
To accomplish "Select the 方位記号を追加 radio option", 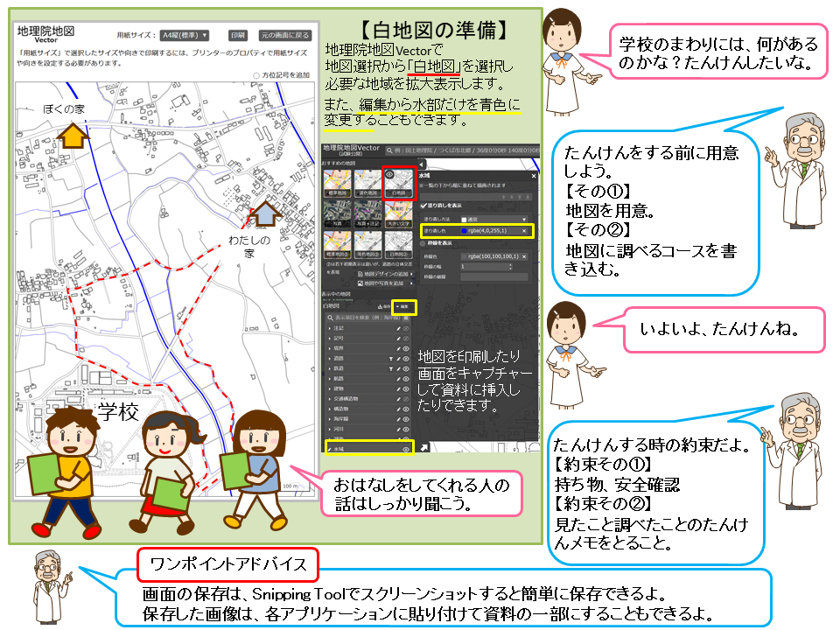I will (256, 75).
